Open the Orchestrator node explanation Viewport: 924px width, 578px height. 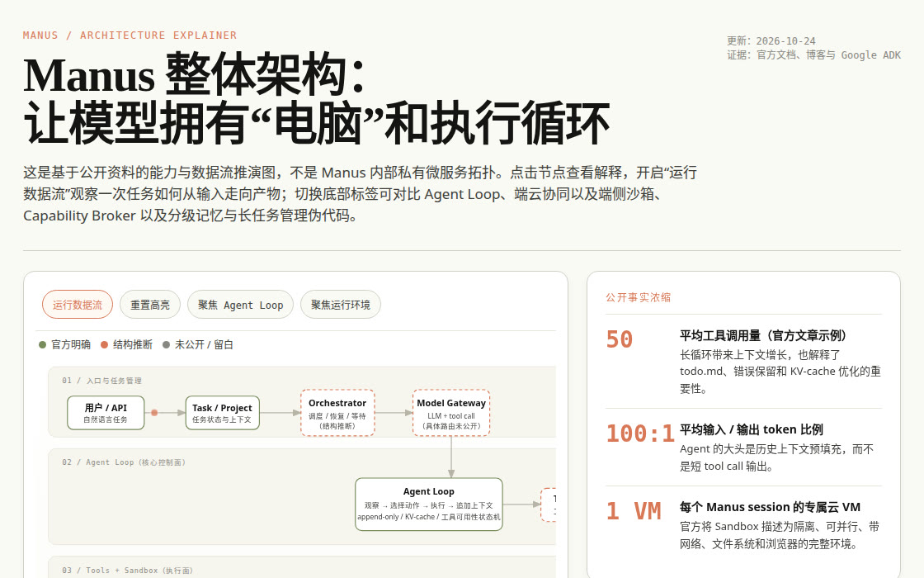(x=337, y=413)
